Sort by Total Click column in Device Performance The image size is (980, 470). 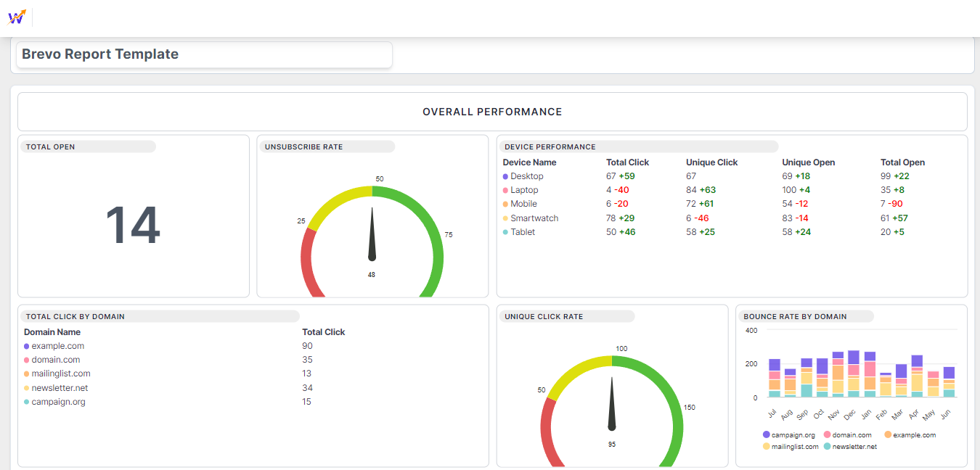(627, 162)
